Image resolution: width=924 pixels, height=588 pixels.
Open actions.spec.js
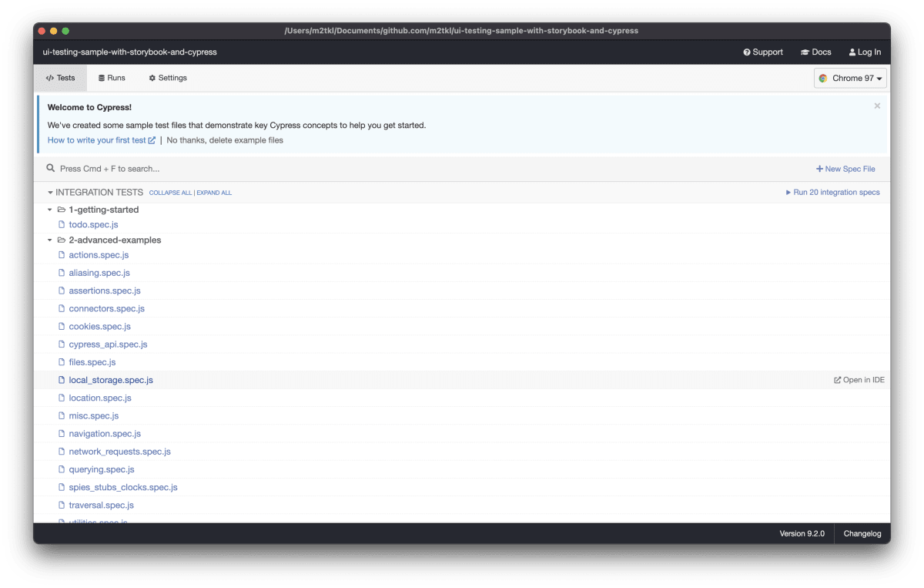[x=99, y=255]
